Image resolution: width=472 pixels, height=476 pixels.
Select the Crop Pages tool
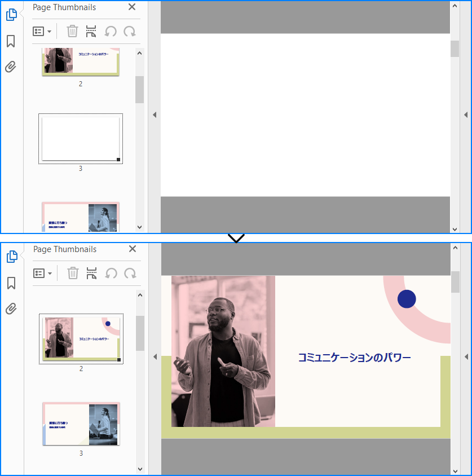coord(91,31)
